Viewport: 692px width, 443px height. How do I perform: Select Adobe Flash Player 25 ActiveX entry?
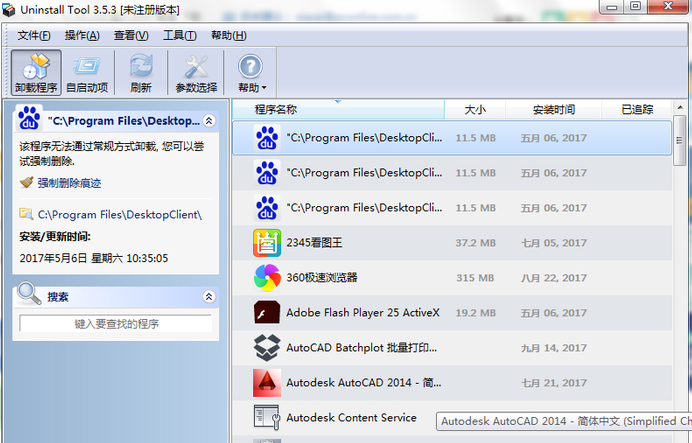[363, 312]
